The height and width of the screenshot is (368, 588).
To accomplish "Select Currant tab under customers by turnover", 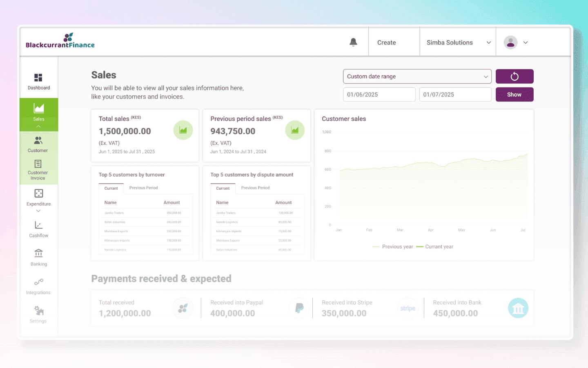I will click(111, 188).
